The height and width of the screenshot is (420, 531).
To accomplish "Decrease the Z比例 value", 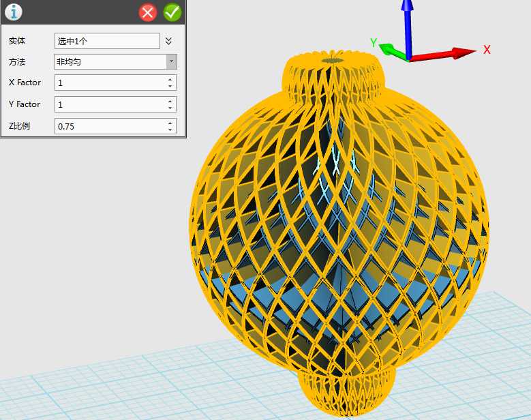I will tap(170, 130).
